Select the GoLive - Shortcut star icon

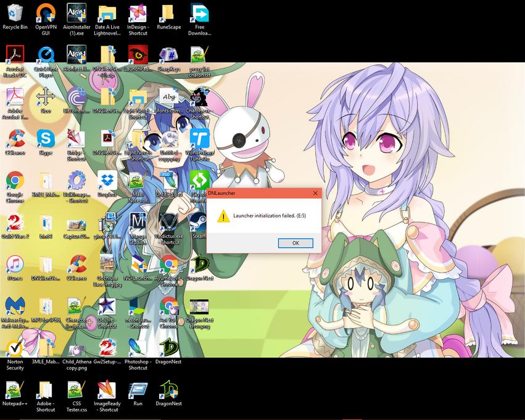pos(107,306)
